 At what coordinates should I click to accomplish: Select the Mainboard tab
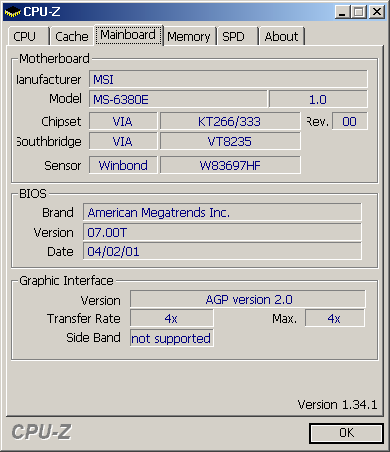pos(128,35)
